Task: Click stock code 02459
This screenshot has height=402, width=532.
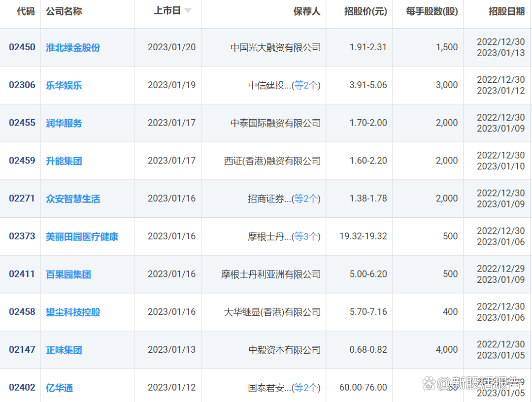Action: coord(22,161)
